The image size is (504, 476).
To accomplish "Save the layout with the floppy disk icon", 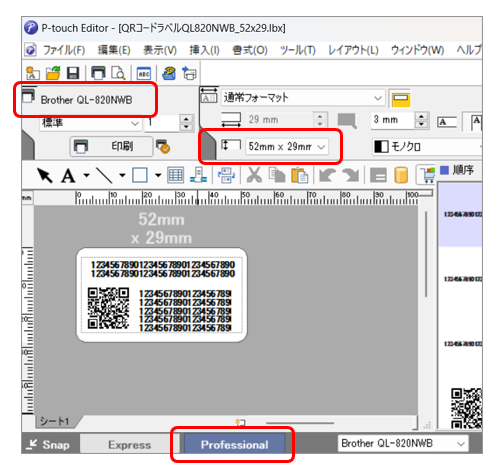I will click(73, 73).
